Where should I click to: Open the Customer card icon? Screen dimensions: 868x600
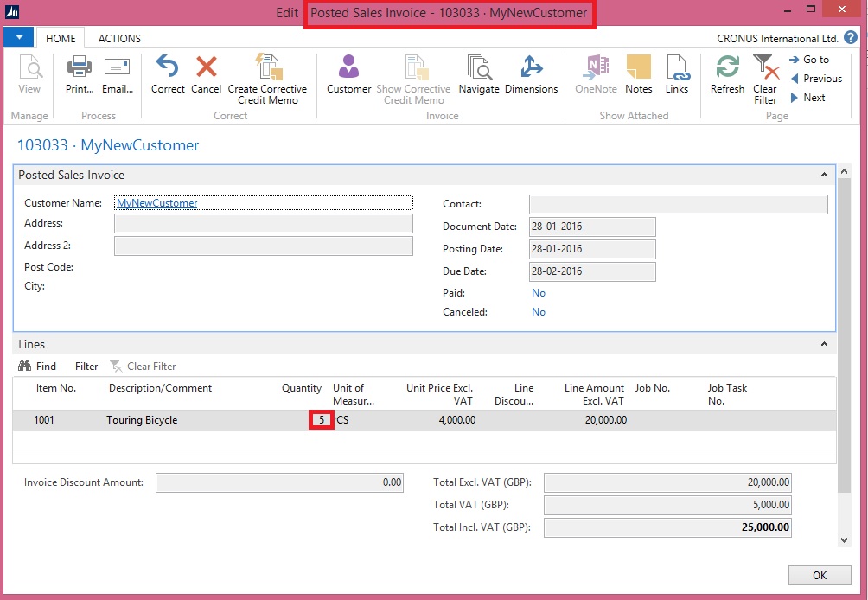coord(348,67)
